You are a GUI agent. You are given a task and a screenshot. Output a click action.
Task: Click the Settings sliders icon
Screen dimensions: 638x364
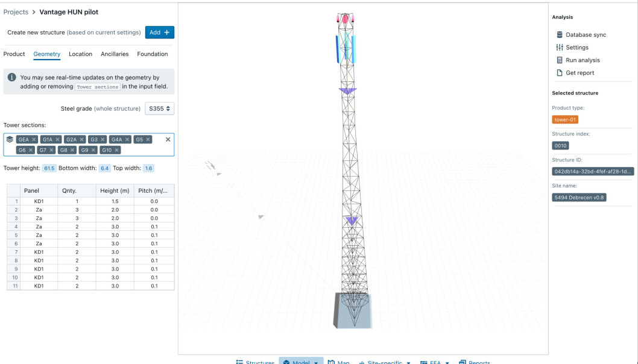point(560,47)
